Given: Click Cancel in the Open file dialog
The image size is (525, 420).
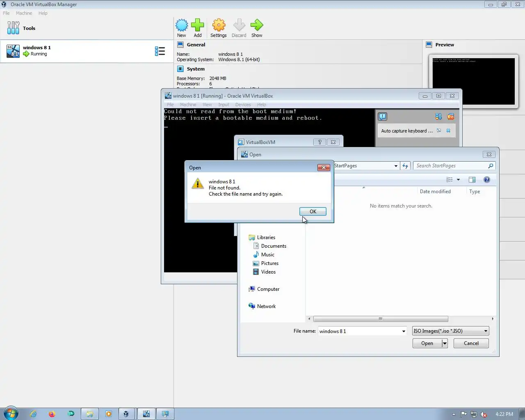Looking at the screenshot, I should [471, 343].
